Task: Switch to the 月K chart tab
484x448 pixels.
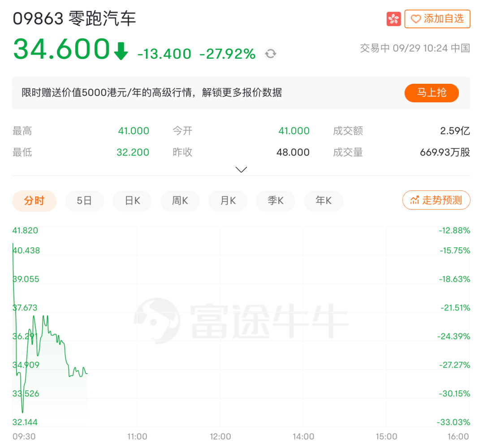Action: tap(228, 201)
